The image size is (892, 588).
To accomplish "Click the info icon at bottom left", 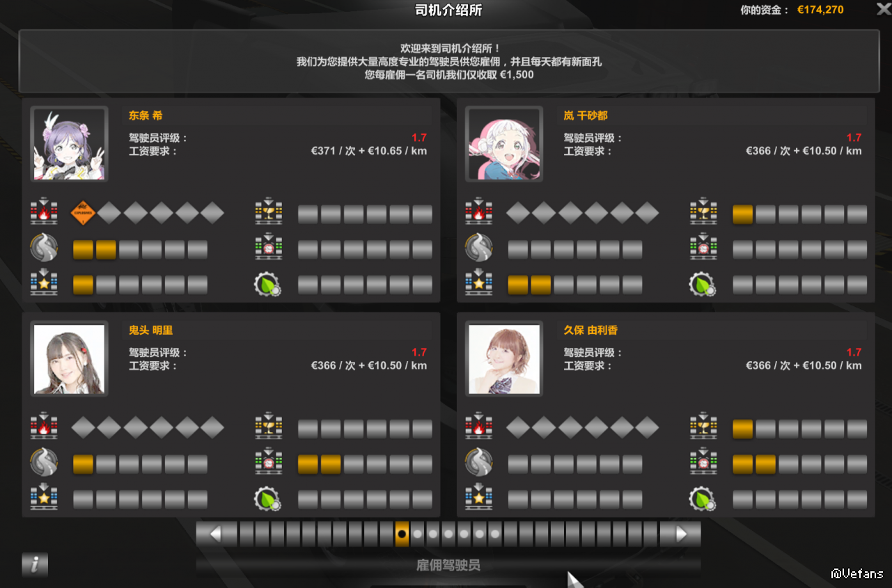I will [35, 564].
